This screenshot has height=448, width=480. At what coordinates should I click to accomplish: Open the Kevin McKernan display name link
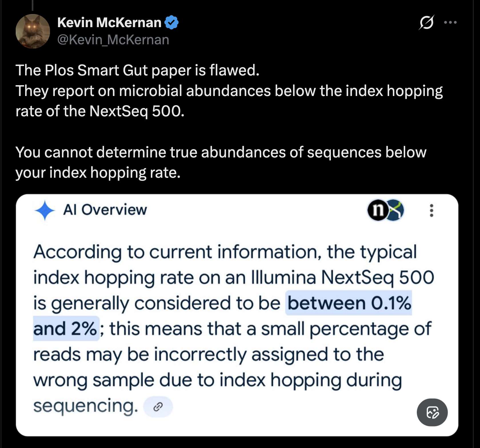pos(109,23)
